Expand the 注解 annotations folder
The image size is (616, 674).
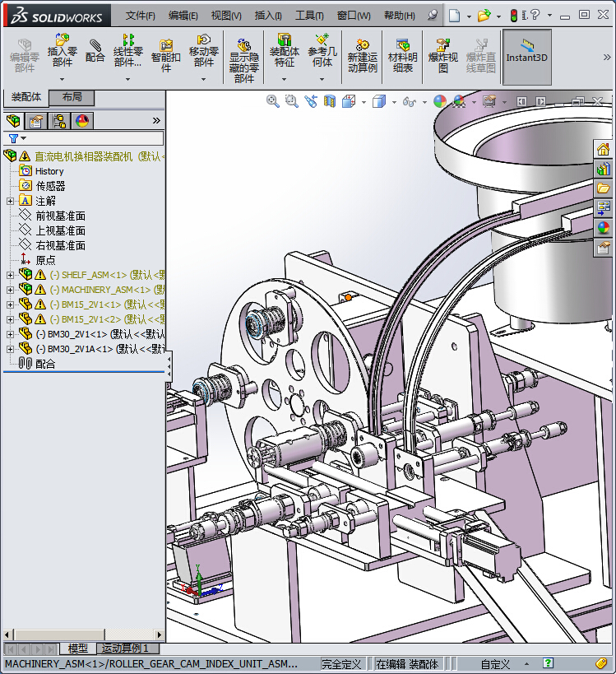click(x=10, y=201)
